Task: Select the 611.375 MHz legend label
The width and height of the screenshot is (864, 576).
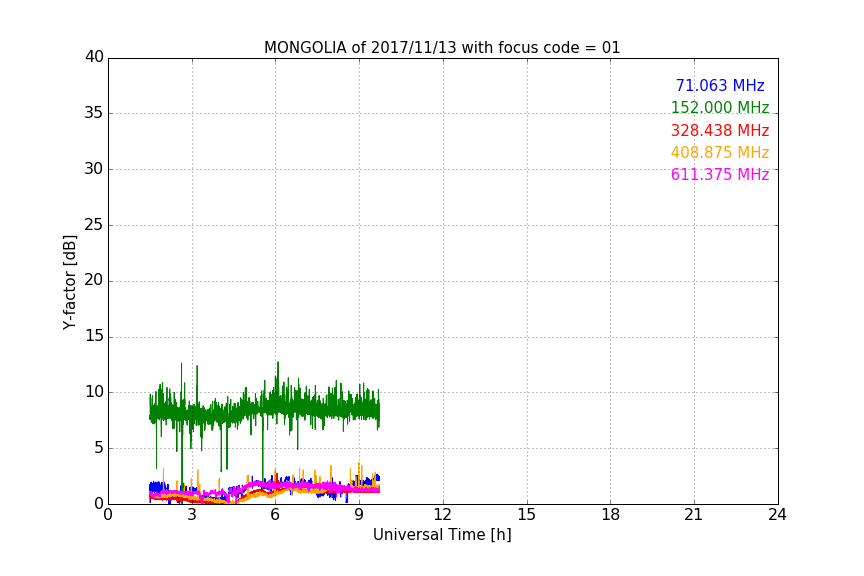Action: click(x=720, y=175)
